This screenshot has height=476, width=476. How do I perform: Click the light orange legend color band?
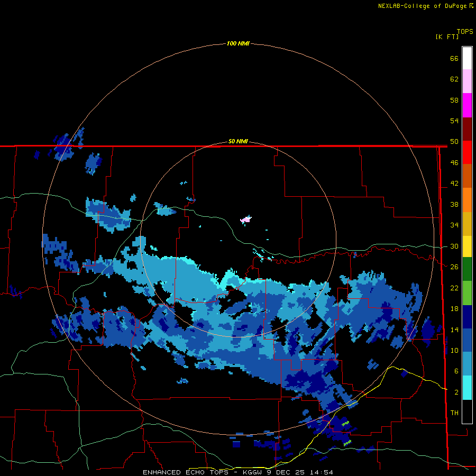tap(467, 200)
